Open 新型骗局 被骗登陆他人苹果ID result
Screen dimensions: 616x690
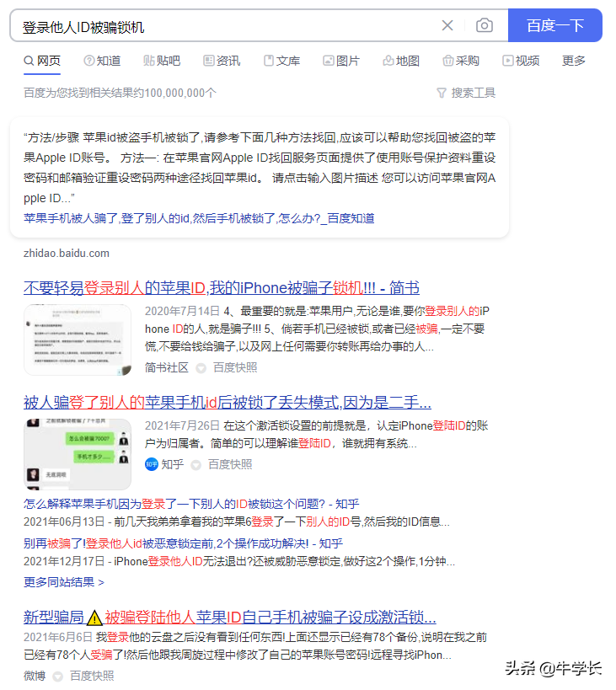[x=230, y=618]
